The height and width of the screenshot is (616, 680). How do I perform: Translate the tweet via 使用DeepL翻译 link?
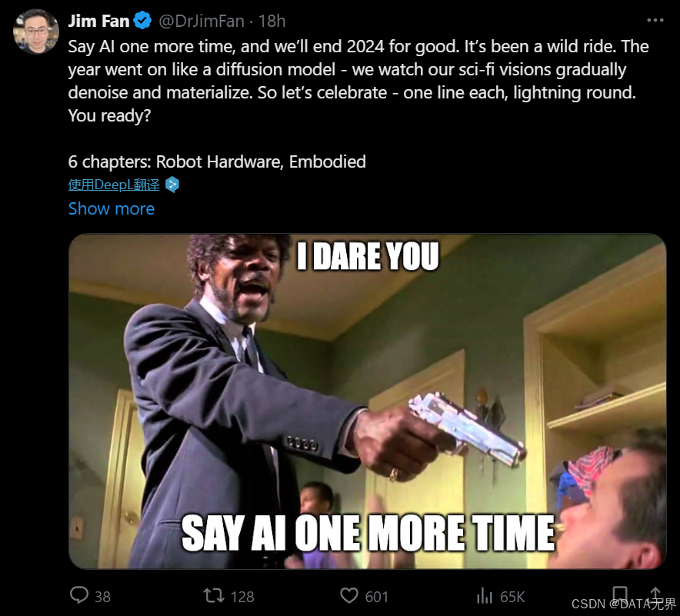coord(114,185)
